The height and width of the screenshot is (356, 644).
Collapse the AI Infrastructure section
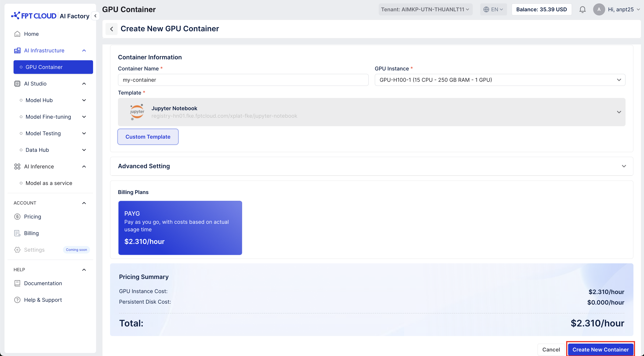(x=84, y=50)
